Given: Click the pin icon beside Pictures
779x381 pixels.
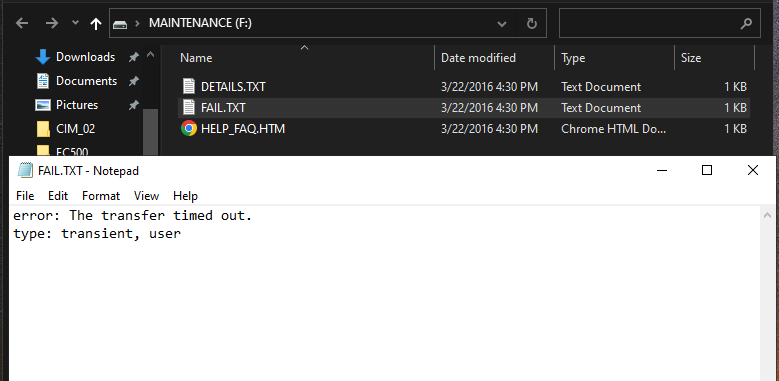Looking at the screenshot, I should tap(133, 105).
